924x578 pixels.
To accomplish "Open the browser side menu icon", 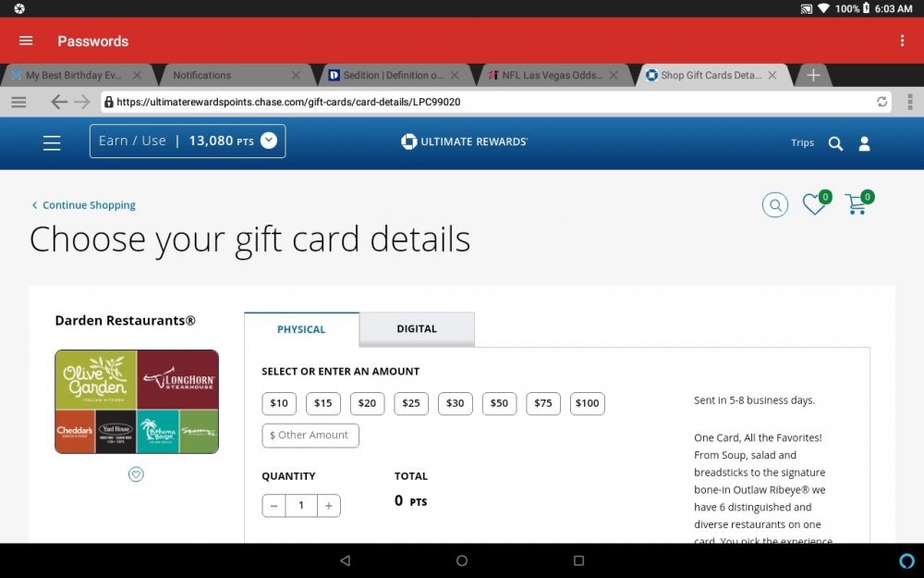I will [x=18, y=102].
